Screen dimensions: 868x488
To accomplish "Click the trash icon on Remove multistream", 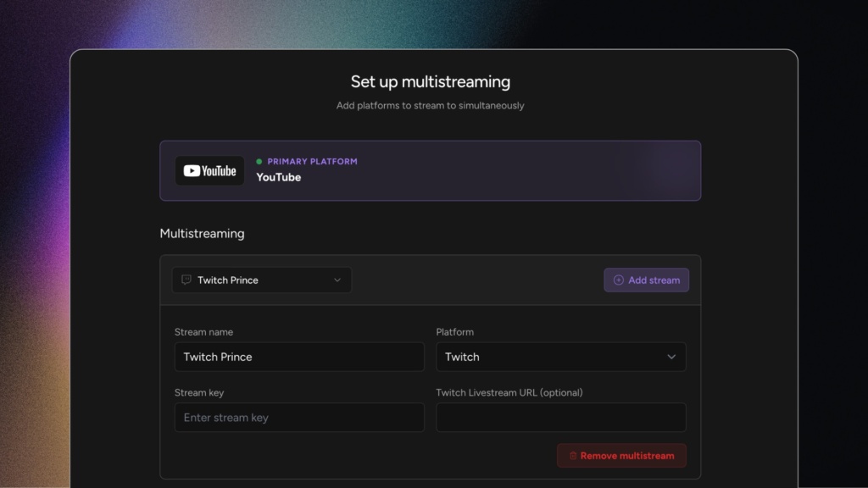I will (573, 456).
